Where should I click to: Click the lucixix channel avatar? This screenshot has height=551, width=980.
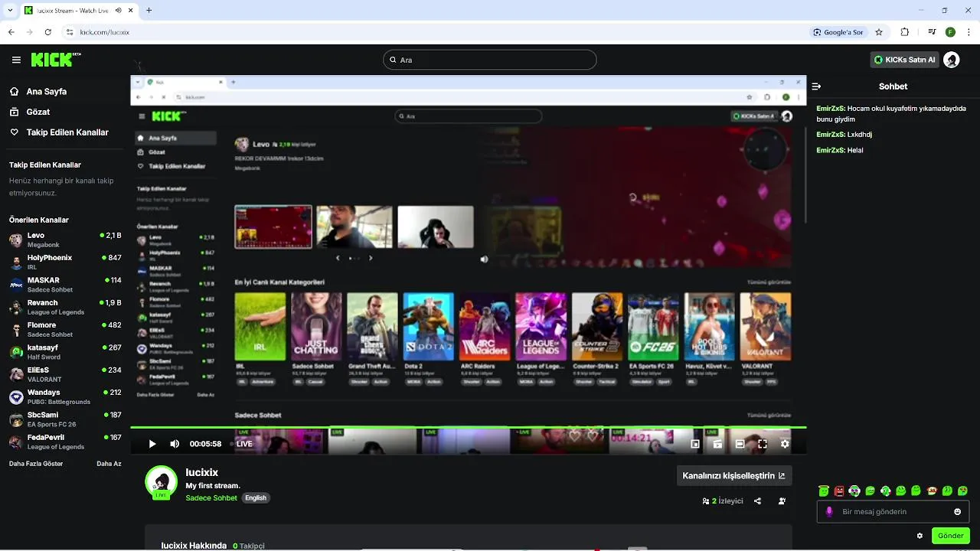point(162,482)
